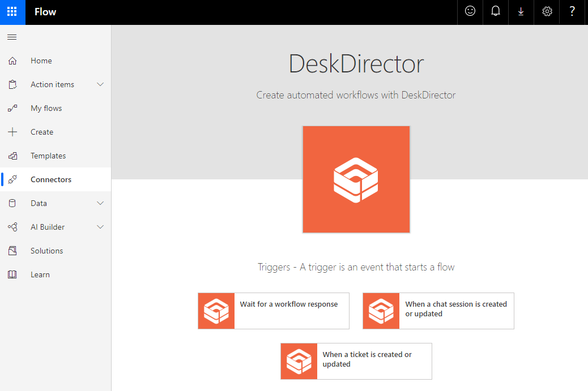Open the settings gear icon

click(547, 12)
